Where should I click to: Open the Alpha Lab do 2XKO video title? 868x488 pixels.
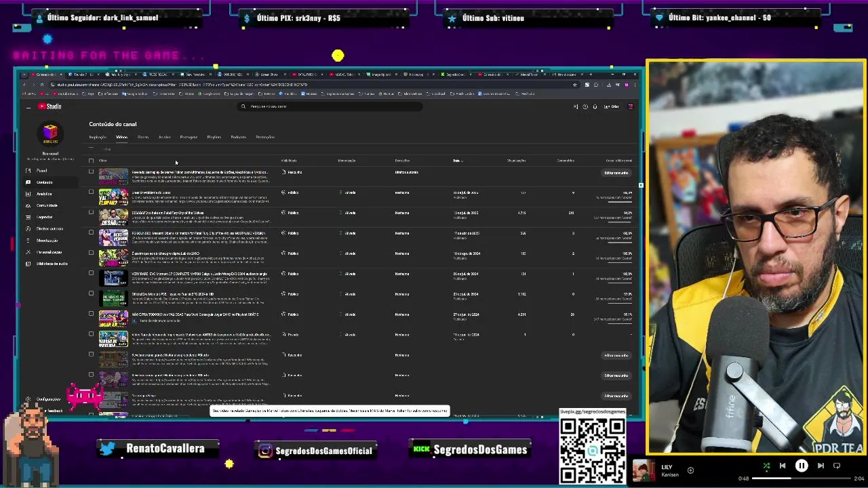[165, 253]
